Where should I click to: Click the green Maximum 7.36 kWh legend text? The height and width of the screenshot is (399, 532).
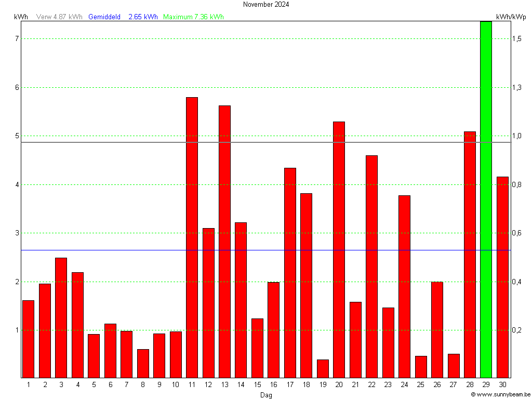pyautogui.click(x=193, y=17)
